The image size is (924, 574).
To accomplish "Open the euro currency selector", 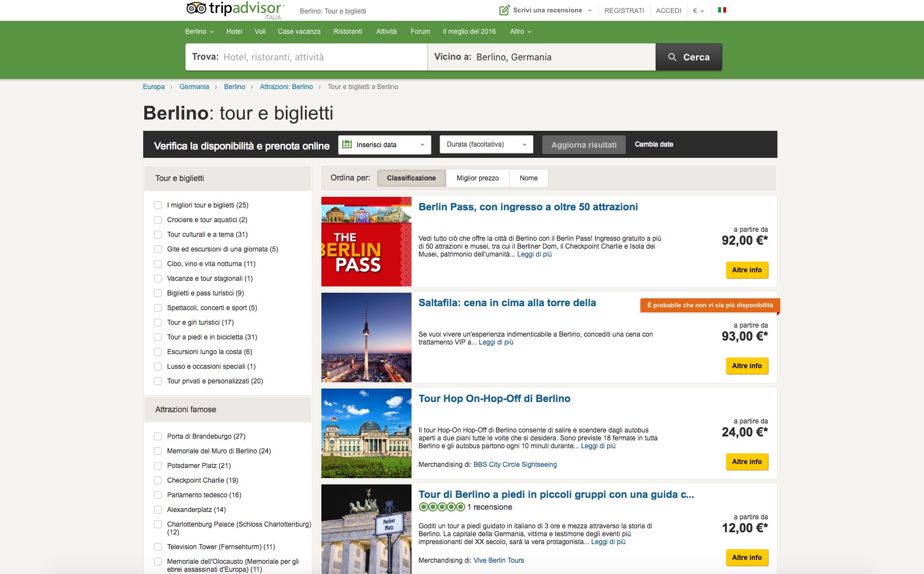I will click(x=698, y=11).
